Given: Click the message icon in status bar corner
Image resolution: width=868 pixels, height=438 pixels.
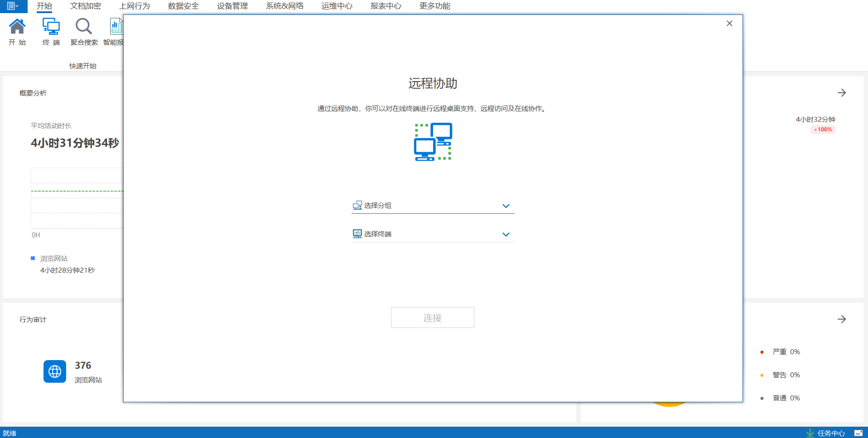Looking at the screenshot, I should coord(858,433).
